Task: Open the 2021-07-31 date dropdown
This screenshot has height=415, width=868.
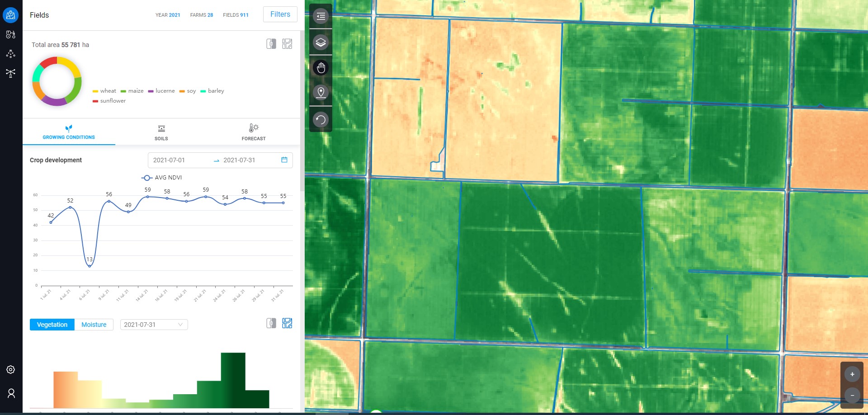Action: pos(154,325)
